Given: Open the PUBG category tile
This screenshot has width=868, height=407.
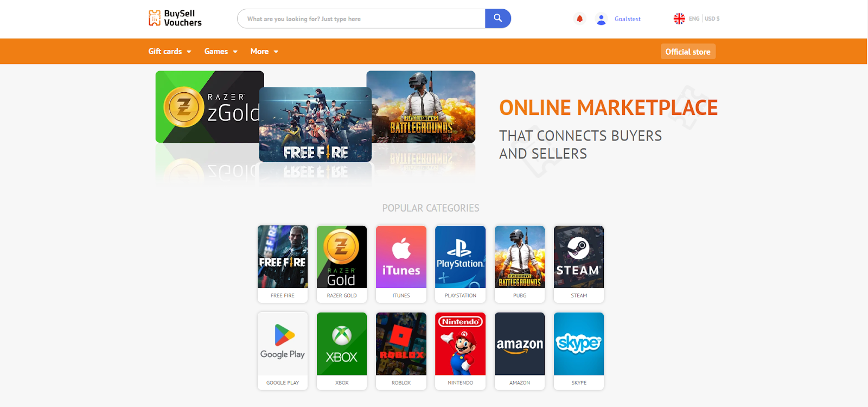Looking at the screenshot, I should [520, 264].
